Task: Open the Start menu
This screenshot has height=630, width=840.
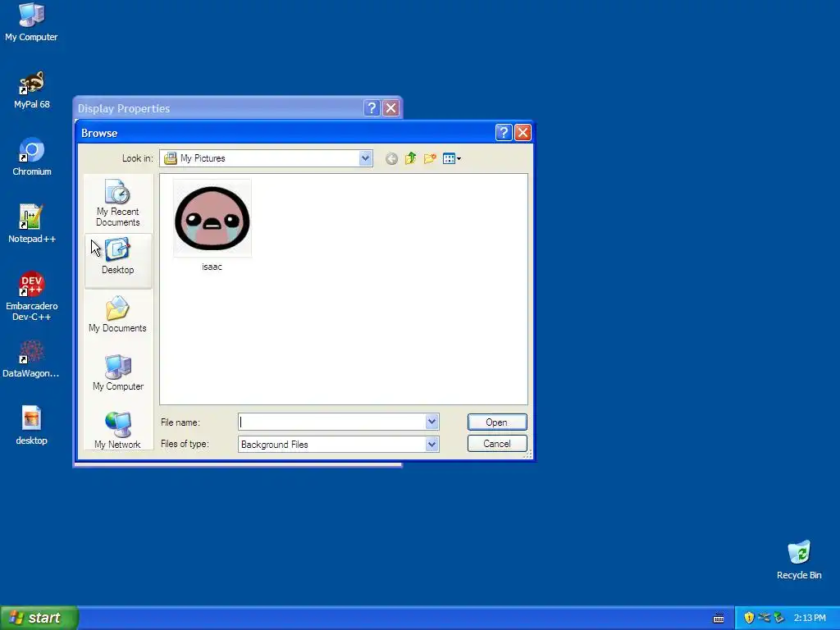Action: 39,618
